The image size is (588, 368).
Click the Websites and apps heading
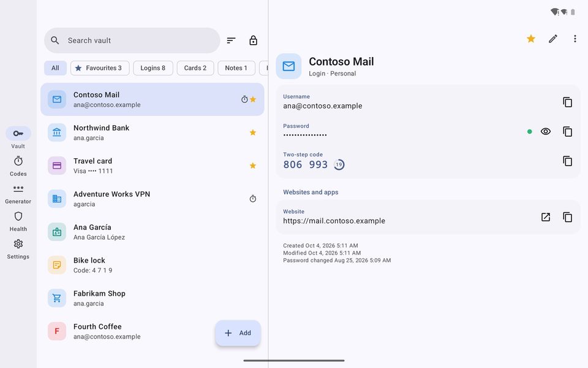click(x=311, y=192)
